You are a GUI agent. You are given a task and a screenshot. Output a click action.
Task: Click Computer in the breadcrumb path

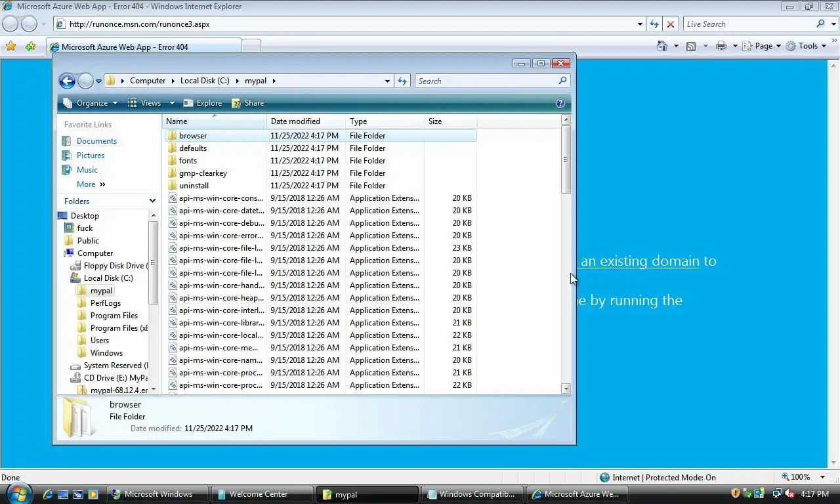pyautogui.click(x=148, y=81)
